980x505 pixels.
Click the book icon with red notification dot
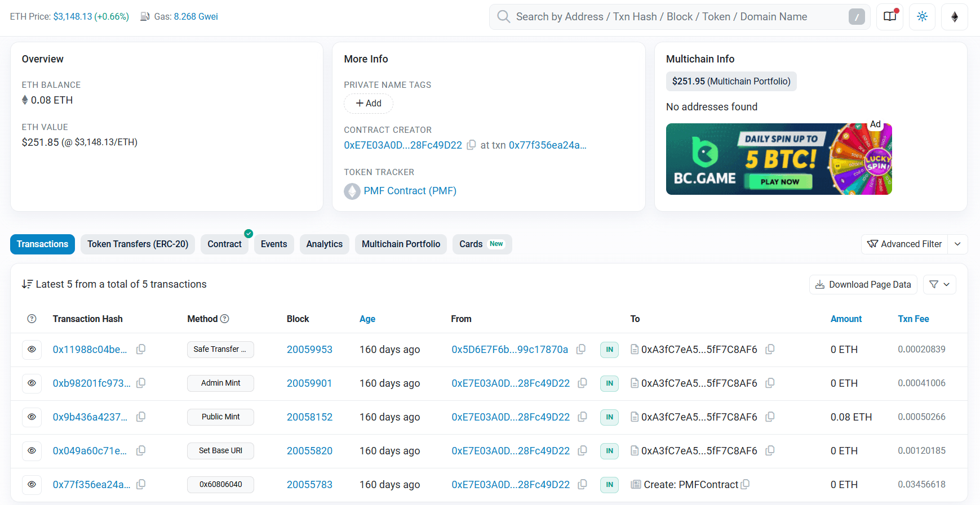(890, 17)
